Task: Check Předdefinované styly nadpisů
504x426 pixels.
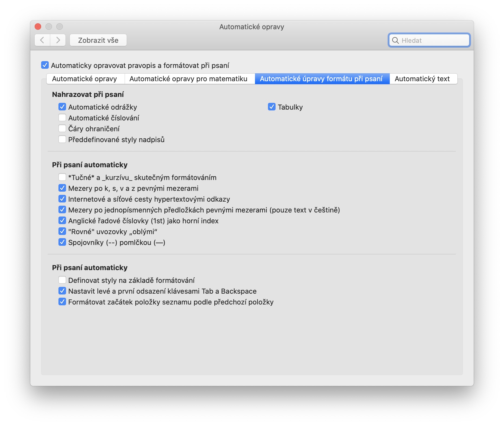Action: click(62, 139)
